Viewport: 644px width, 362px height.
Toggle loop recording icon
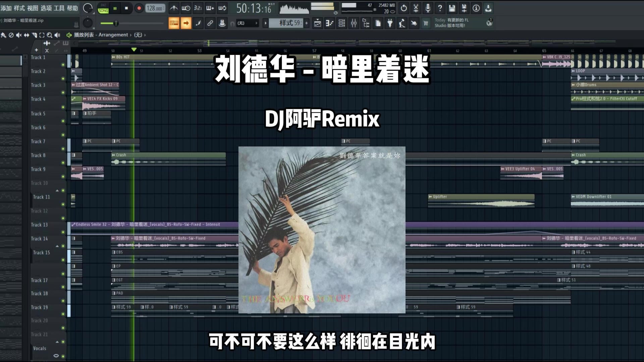tap(222, 8)
